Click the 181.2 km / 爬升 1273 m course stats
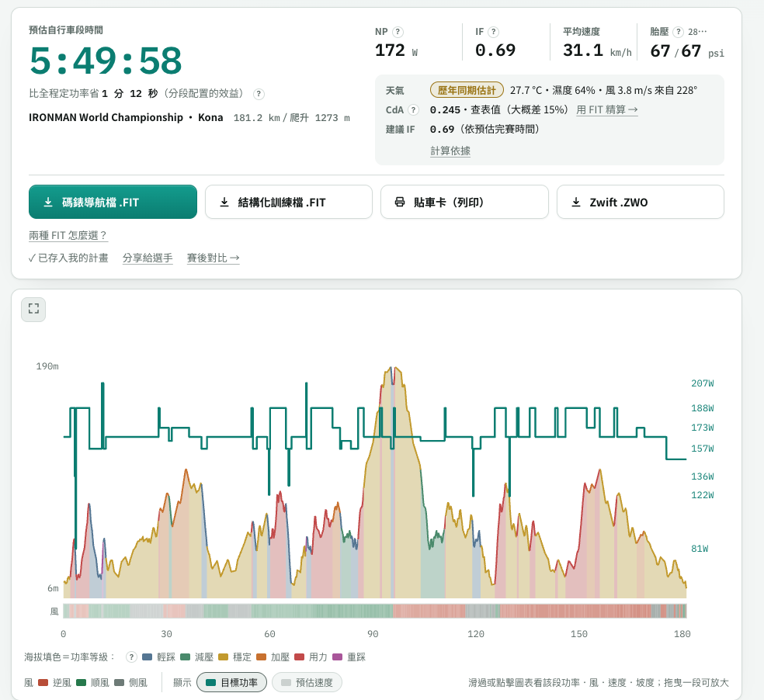This screenshot has height=700, width=764. tap(291, 118)
